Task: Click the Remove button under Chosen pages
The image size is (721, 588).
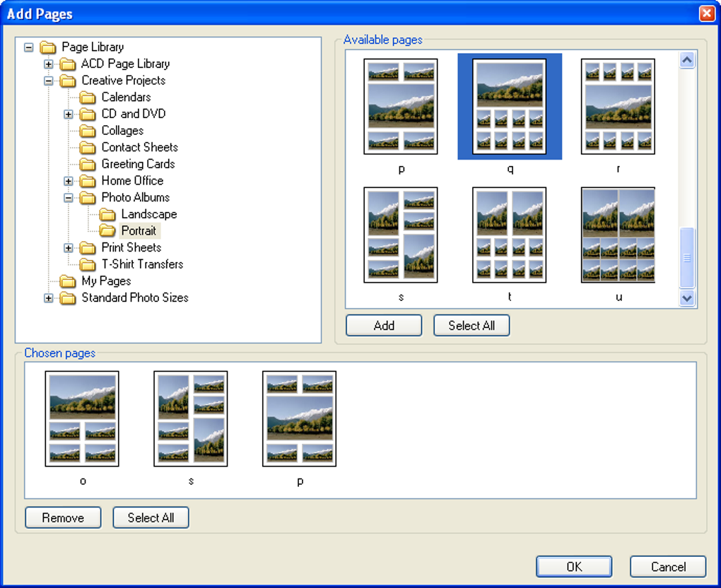Action: tap(63, 517)
